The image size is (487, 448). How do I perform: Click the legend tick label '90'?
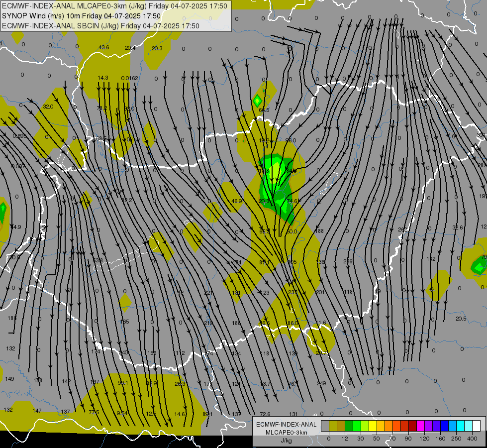click(x=408, y=439)
